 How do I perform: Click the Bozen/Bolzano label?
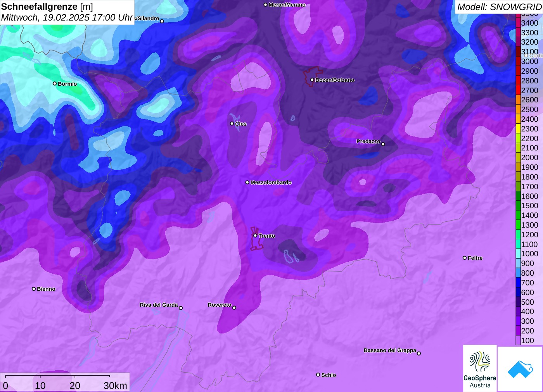coord(335,80)
